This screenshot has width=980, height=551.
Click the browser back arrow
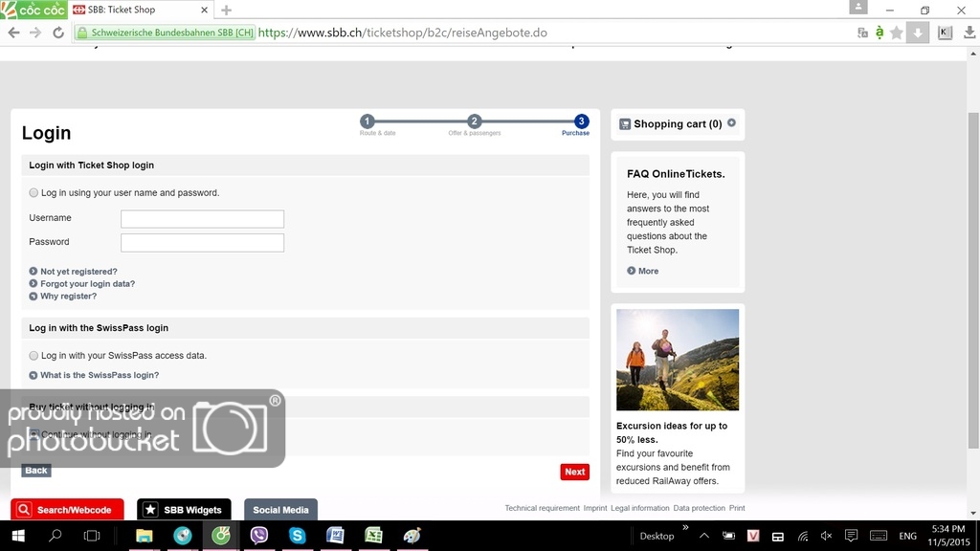tap(13, 33)
